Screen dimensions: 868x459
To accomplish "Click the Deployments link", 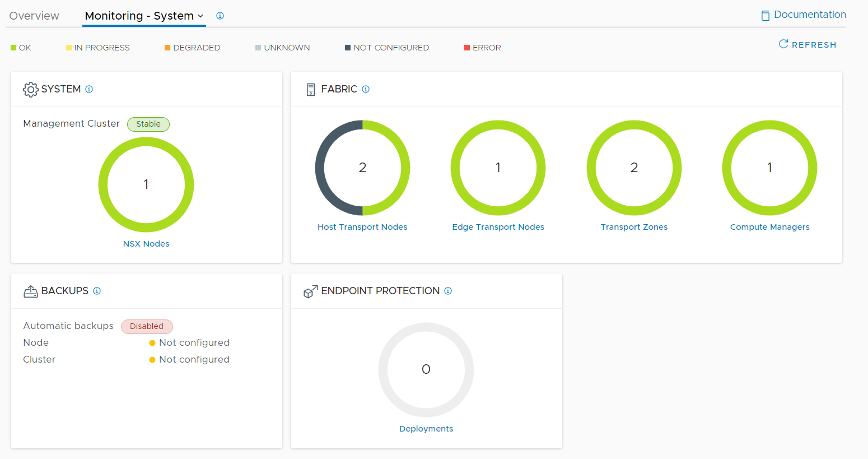I will tap(426, 429).
